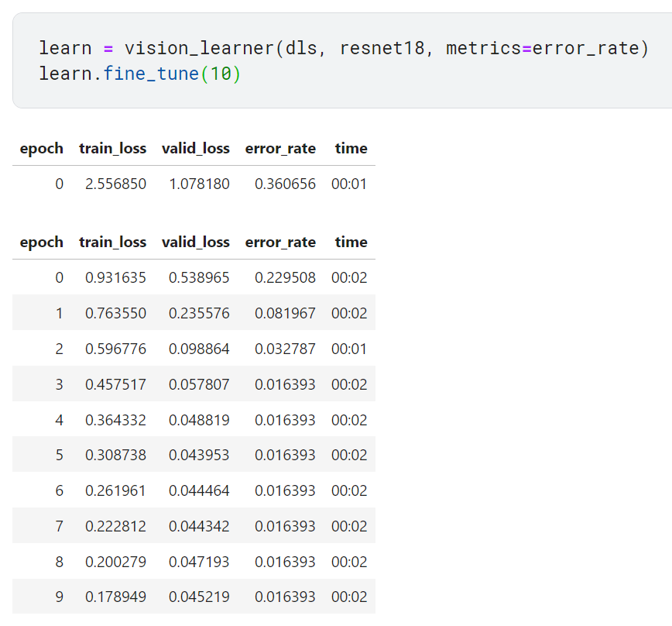Click valid_loss value 0.047193
This screenshot has height=626, width=672.
(199, 562)
